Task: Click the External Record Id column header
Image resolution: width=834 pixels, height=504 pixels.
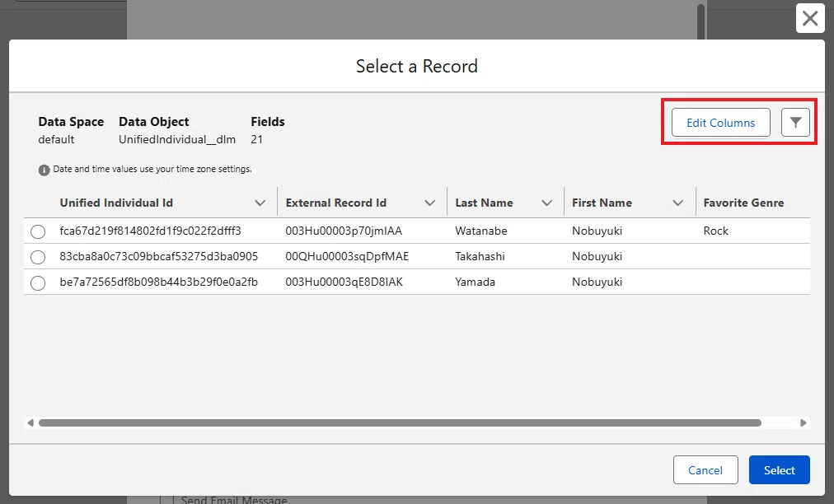Action: 335,203
